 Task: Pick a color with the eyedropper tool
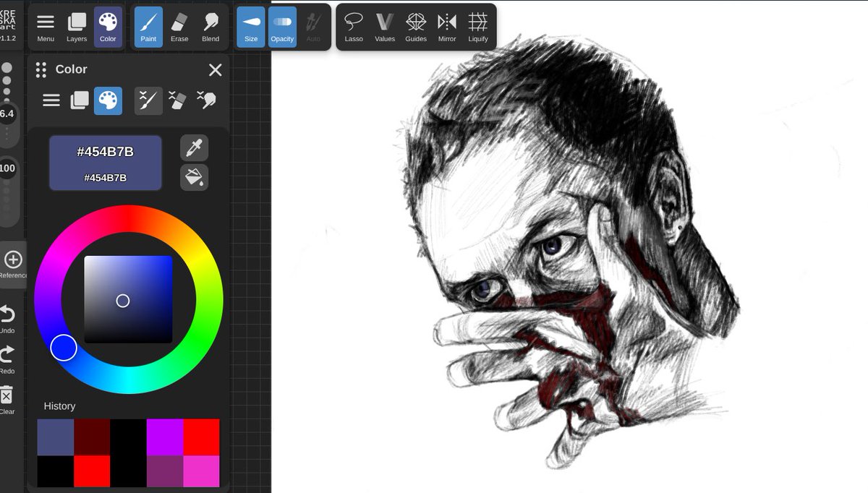click(195, 148)
